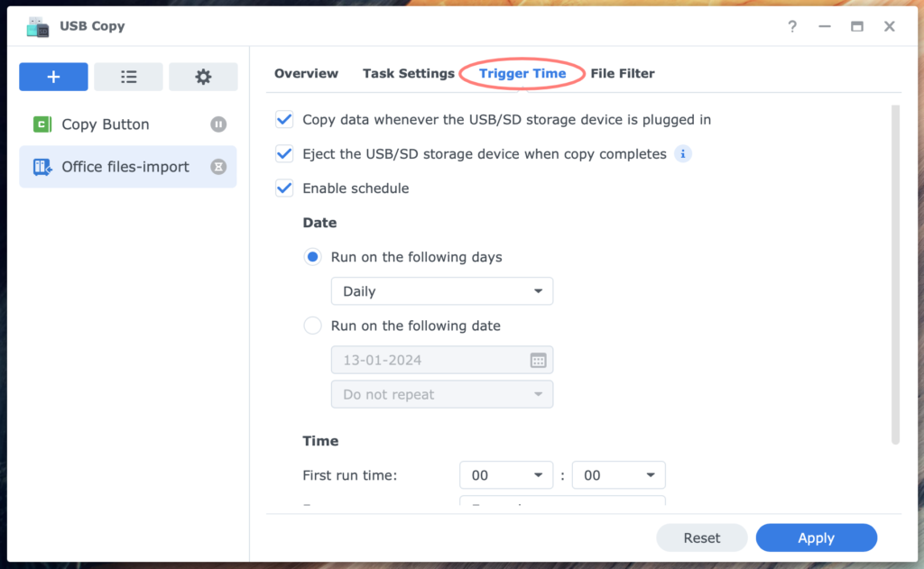Open help with the question mark icon

[x=791, y=27]
